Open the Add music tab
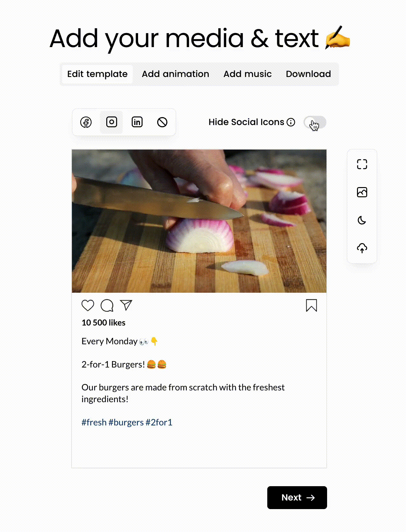Screen dimensions: 406x532 248,74
